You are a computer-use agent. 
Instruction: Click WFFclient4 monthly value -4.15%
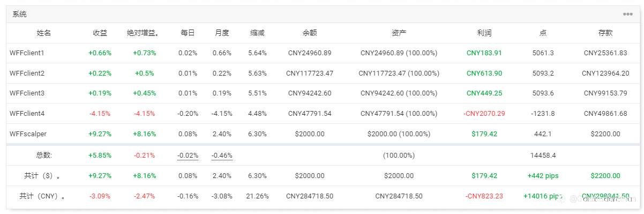[222, 114]
